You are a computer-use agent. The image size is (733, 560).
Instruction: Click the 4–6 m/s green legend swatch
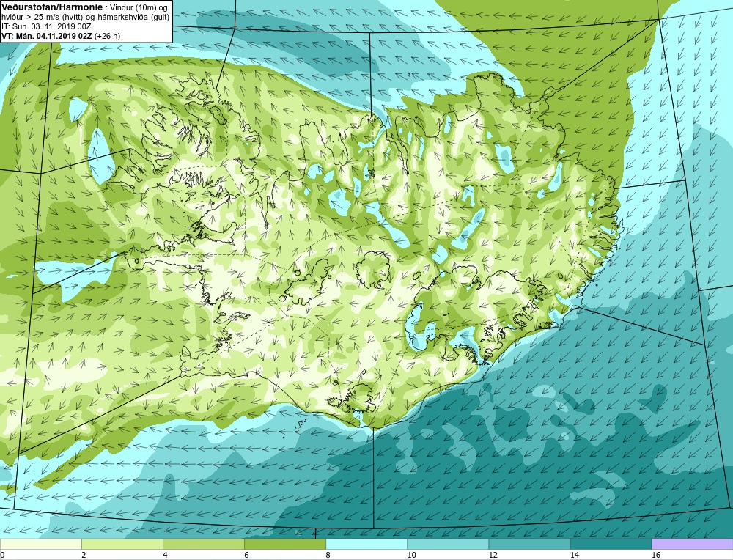[203, 544]
